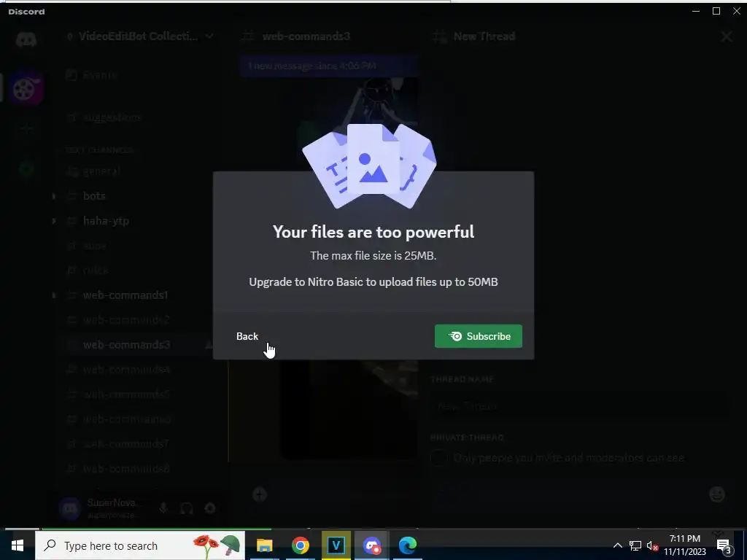Open the web-commands1 channel

point(125,295)
